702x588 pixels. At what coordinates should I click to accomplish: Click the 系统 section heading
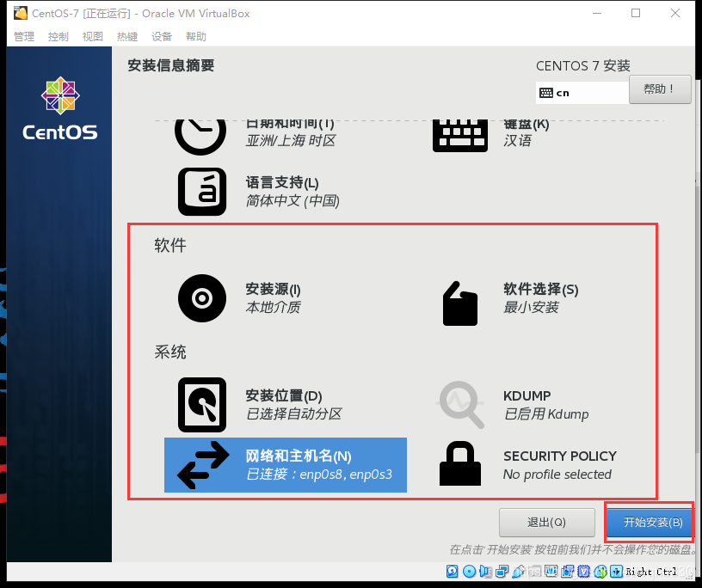point(170,352)
